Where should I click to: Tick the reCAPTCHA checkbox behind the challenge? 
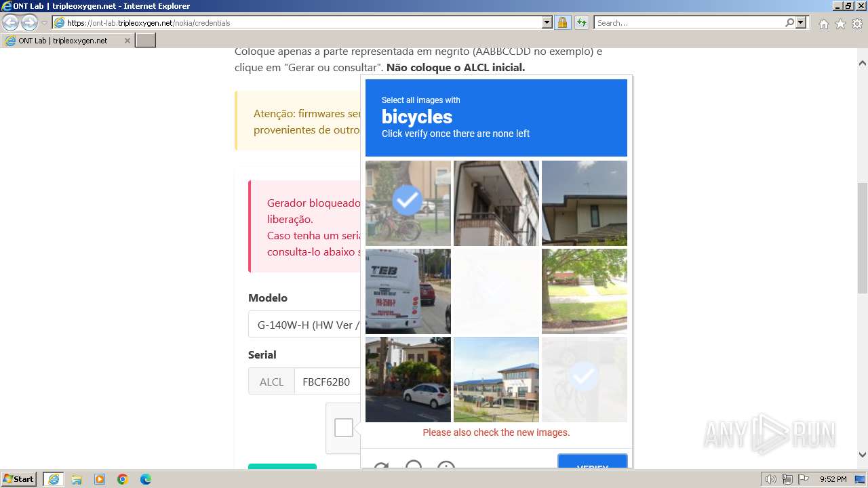click(344, 428)
